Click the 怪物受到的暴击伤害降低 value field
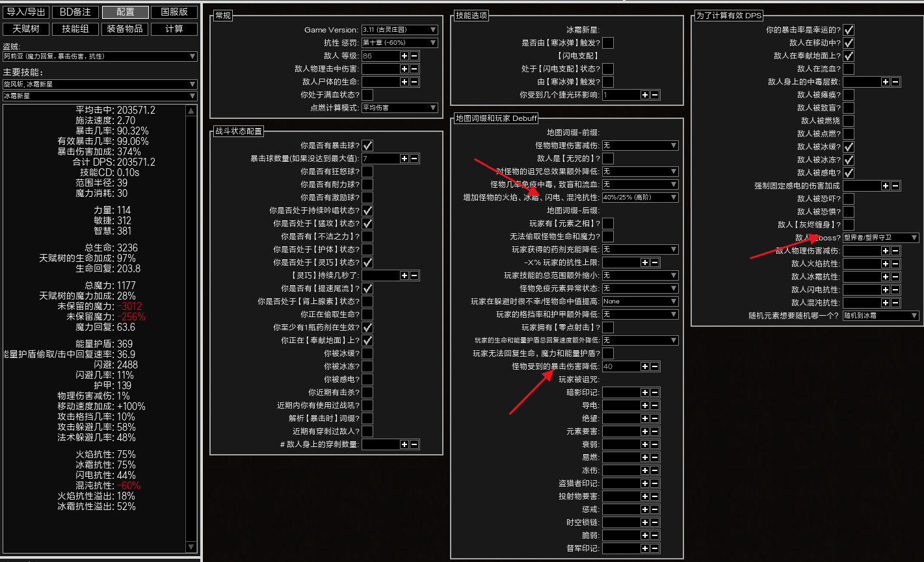The image size is (924, 562). (x=620, y=366)
